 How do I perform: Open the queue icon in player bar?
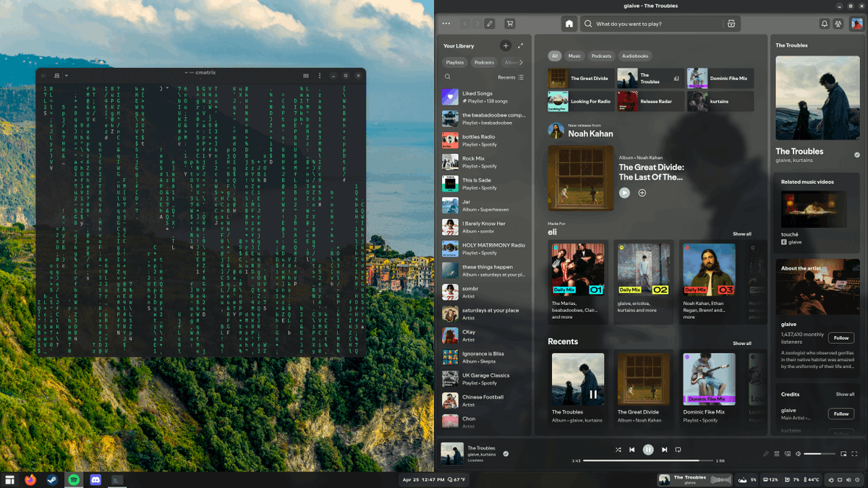click(x=777, y=454)
